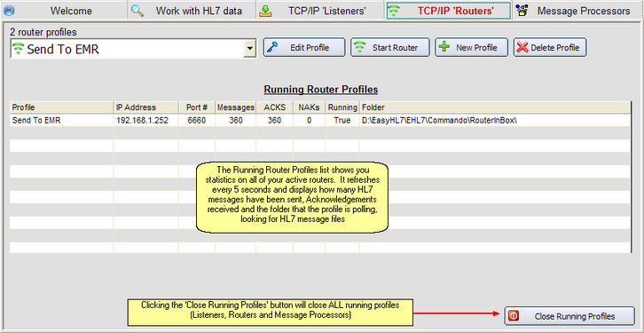Open the Message Processors tab
The image size is (644, 333).
[x=578, y=11]
